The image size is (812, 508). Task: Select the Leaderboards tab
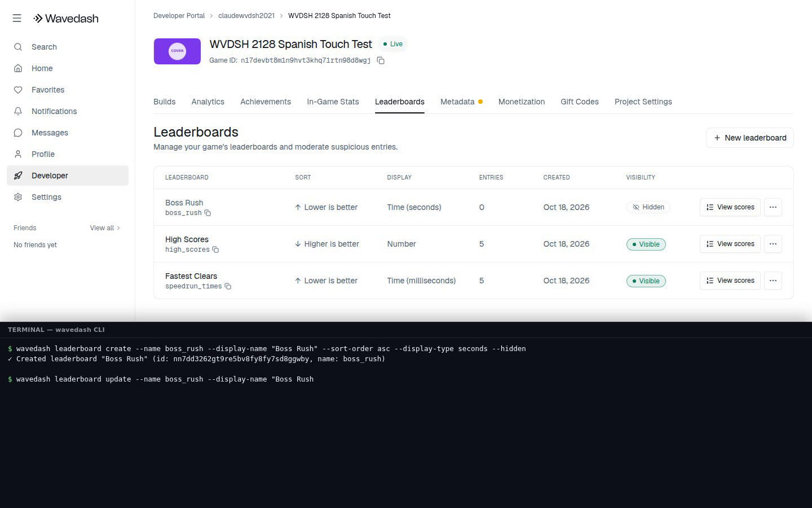pyautogui.click(x=400, y=102)
